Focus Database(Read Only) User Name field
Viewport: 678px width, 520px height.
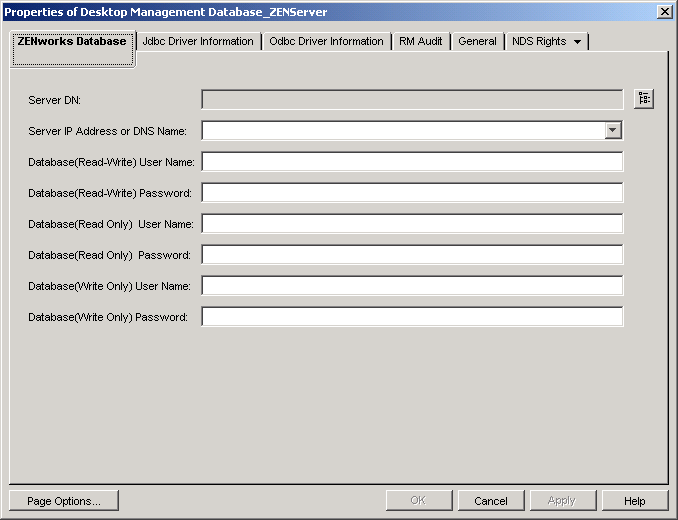tap(412, 223)
